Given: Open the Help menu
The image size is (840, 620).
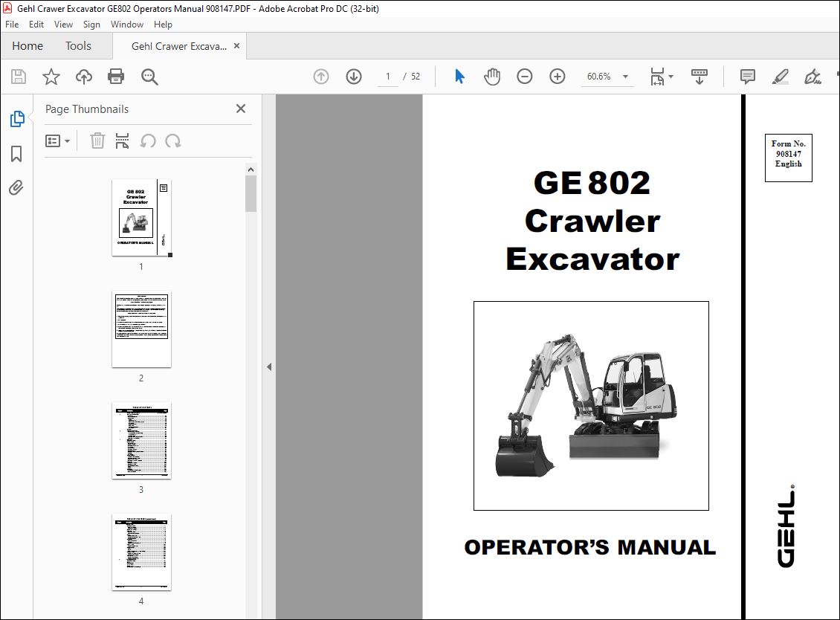Looking at the screenshot, I should 163,24.
